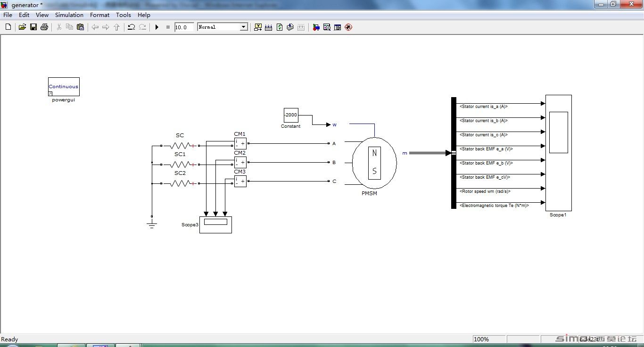Viewport: 644px width, 347px height.
Task: Select the Scope1 block
Action: tap(559, 153)
